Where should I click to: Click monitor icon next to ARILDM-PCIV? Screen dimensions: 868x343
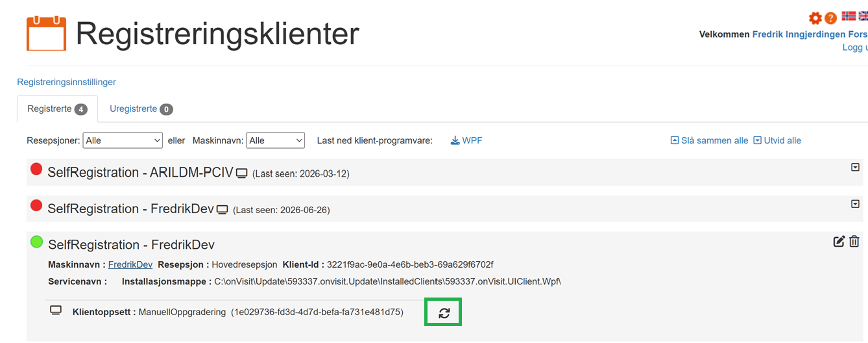click(242, 173)
